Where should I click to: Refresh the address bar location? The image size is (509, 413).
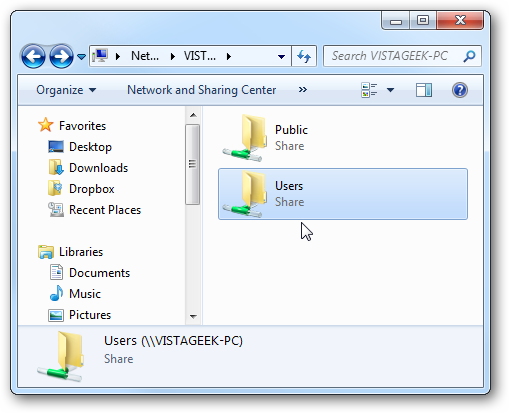(304, 56)
